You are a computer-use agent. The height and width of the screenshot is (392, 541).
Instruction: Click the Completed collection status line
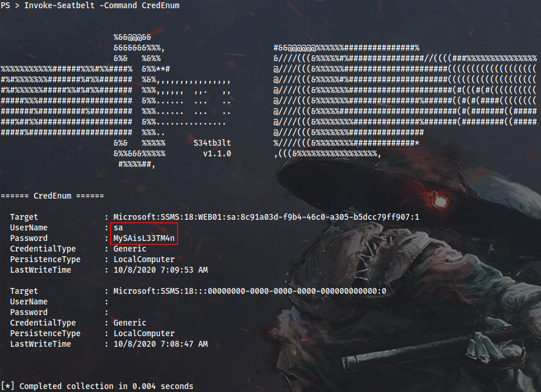pos(97,386)
